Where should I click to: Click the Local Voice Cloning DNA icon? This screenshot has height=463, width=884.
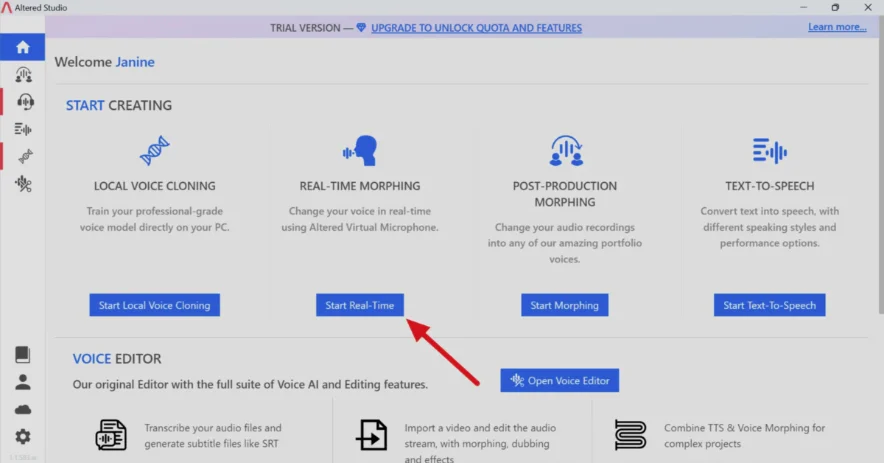click(x=154, y=150)
